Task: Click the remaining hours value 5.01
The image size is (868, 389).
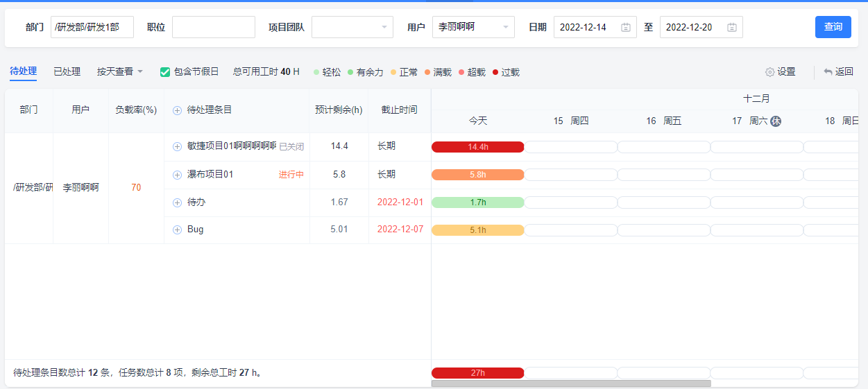Action: click(339, 230)
